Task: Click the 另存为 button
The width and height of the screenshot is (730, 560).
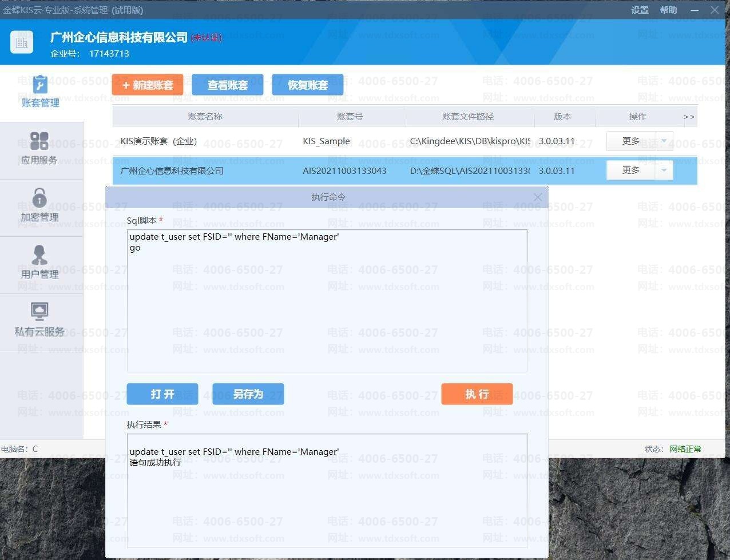Action: (248, 394)
